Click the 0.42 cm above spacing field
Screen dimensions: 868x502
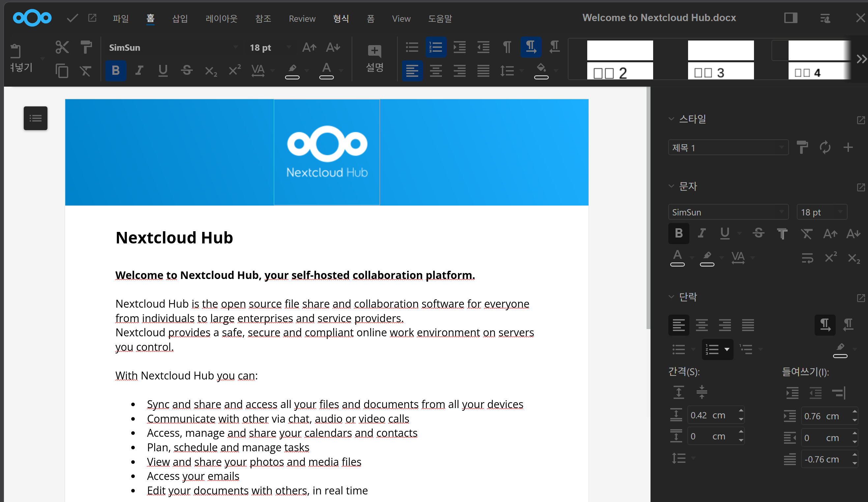(716, 415)
